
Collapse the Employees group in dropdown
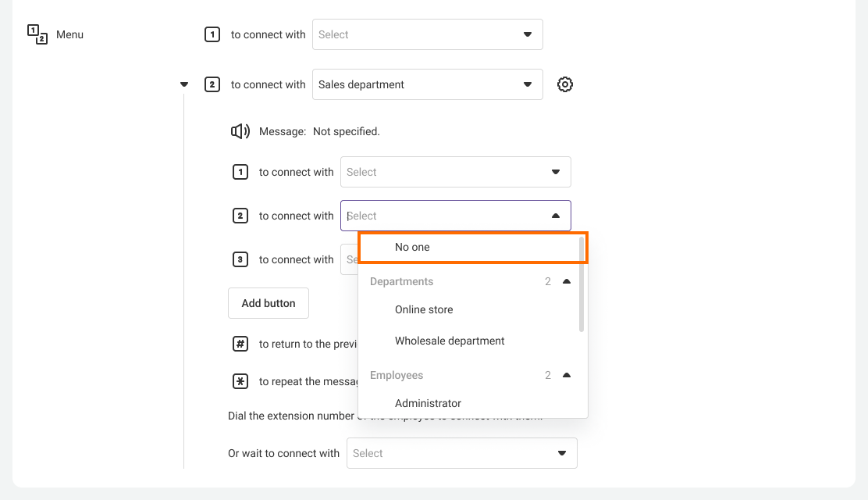pyautogui.click(x=567, y=375)
